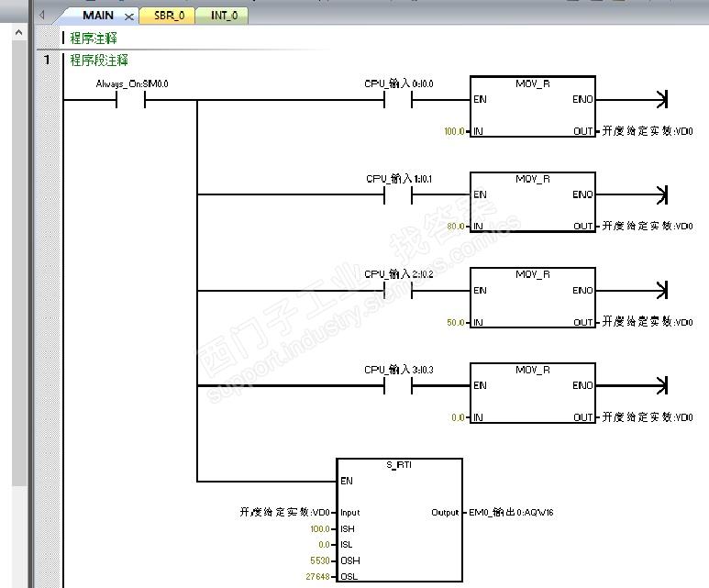Click the ISL value 0.0 on S_RTI
The height and width of the screenshot is (588, 709).
click(x=324, y=545)
